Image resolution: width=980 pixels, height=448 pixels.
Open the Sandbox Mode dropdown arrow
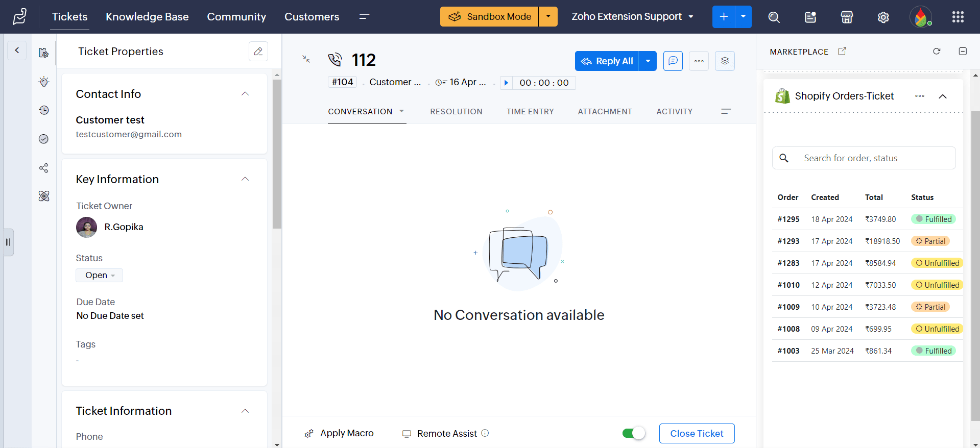click(548, 17)
